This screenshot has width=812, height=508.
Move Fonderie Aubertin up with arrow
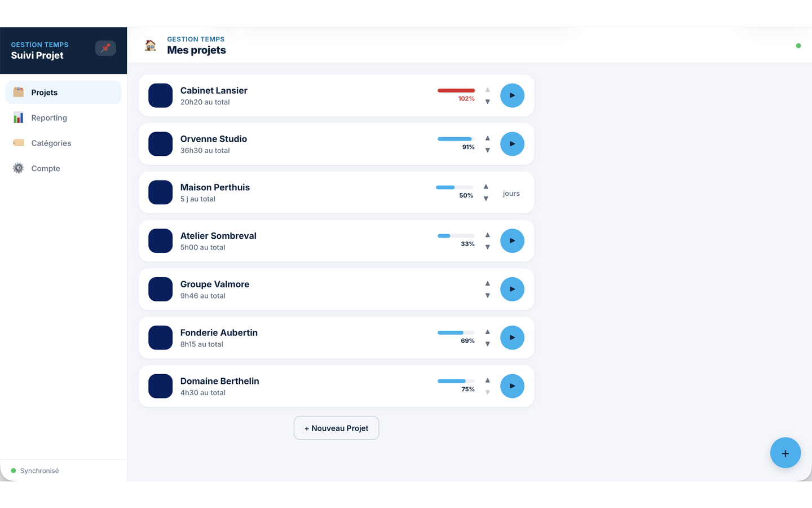pos(488,332)
